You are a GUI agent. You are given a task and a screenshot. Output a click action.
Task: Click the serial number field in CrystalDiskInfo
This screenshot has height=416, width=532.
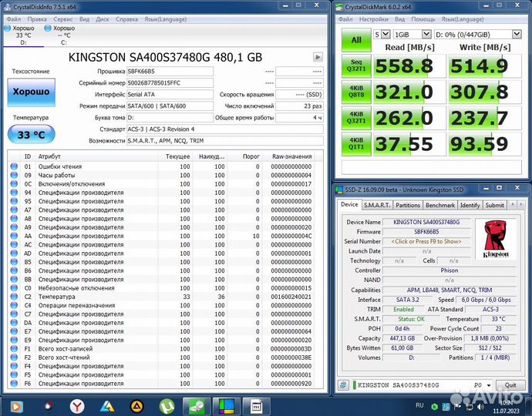click(170, 82)
